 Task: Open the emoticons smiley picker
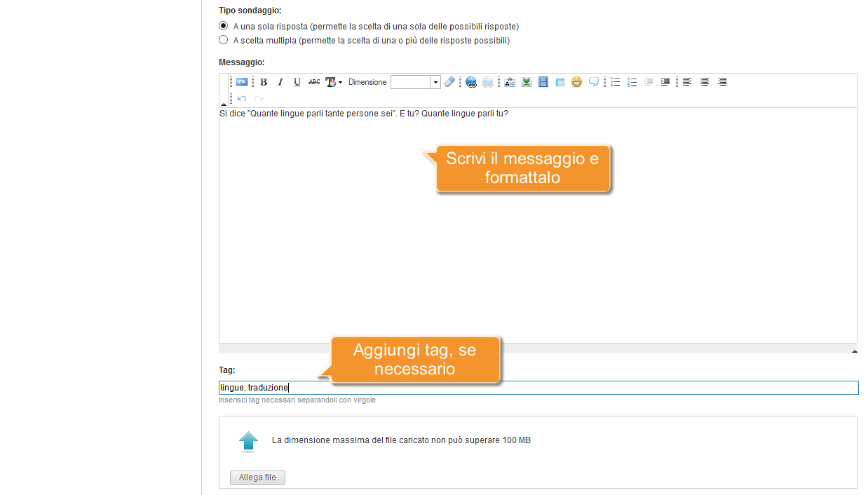(x=576, y=82)
